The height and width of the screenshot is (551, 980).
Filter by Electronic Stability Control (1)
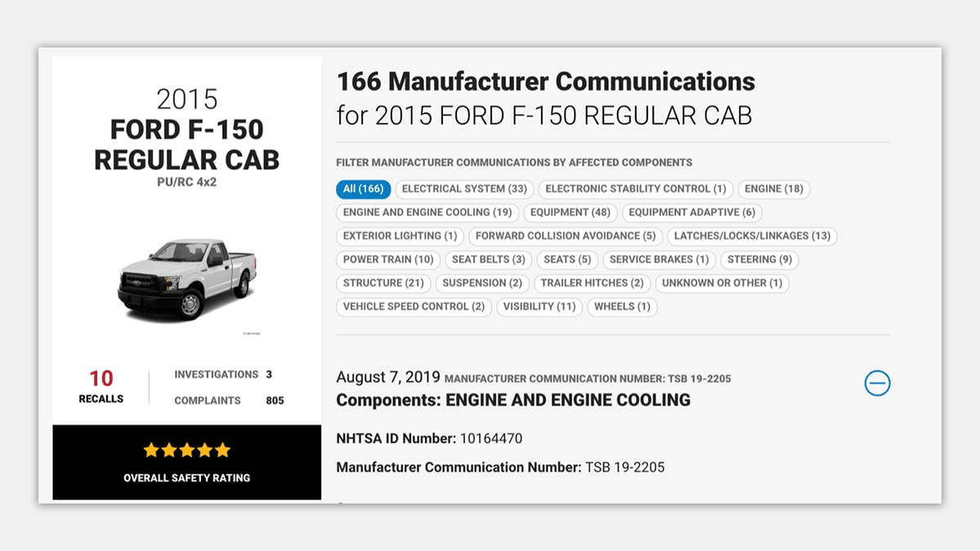coord(635,189)
